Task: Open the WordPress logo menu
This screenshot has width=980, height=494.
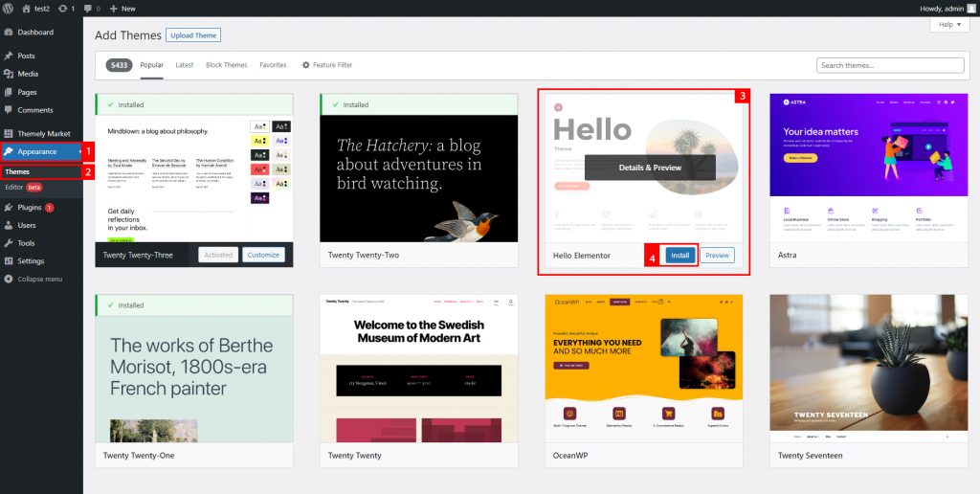Action: pyautogui.click(x=8, y=9)
